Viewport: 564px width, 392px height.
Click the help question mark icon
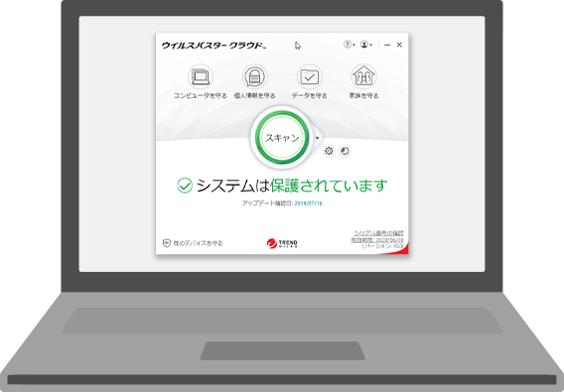(348, 45)
